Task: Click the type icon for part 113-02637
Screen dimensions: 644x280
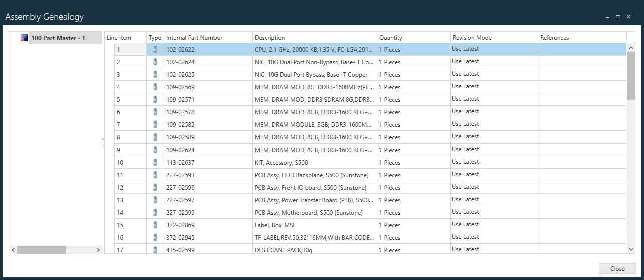Action: [155, 162]
